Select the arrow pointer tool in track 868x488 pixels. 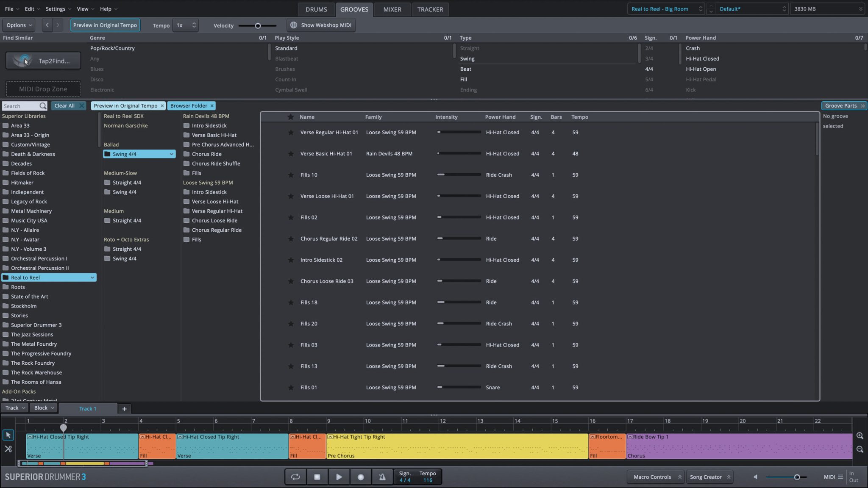8,435
